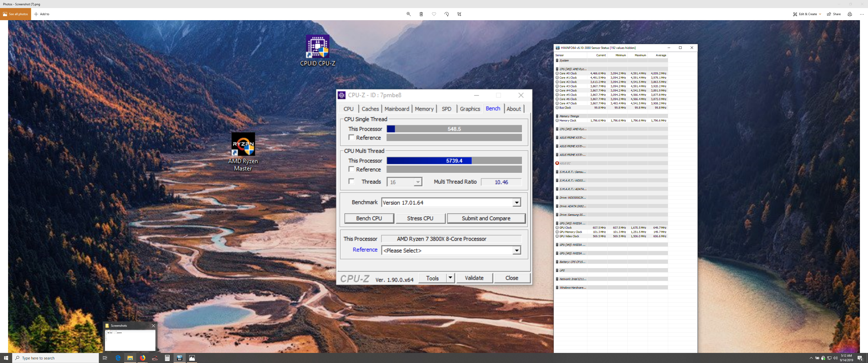Image resolution: width=868 pixels, height=363 pixels.
Task: Open the About tab in CPU-Z
Action: (x=513, y=109)
